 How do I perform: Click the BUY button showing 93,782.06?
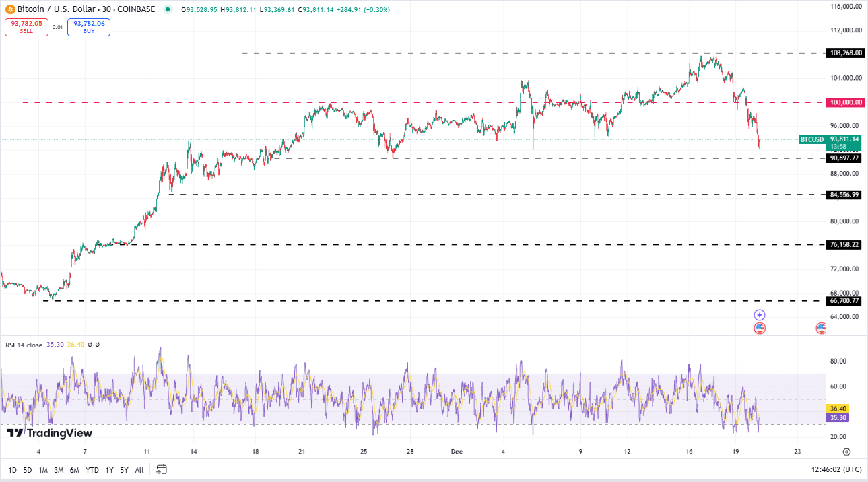click(x=88, y=26)
